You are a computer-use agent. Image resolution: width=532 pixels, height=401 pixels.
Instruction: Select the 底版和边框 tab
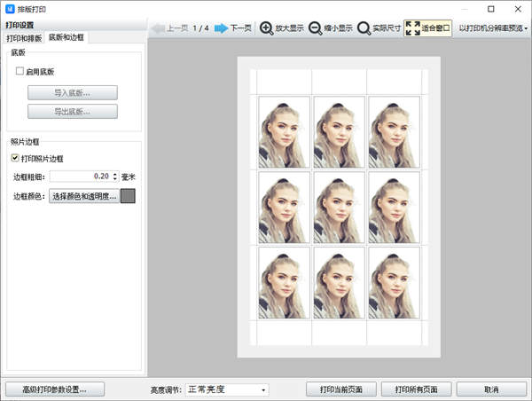[x=66, y=39]
